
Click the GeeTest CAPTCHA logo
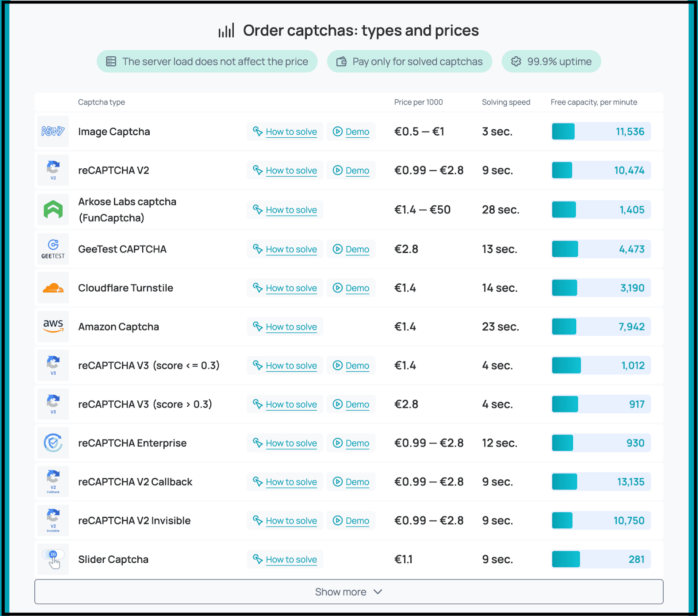click(x=53, y=249)
